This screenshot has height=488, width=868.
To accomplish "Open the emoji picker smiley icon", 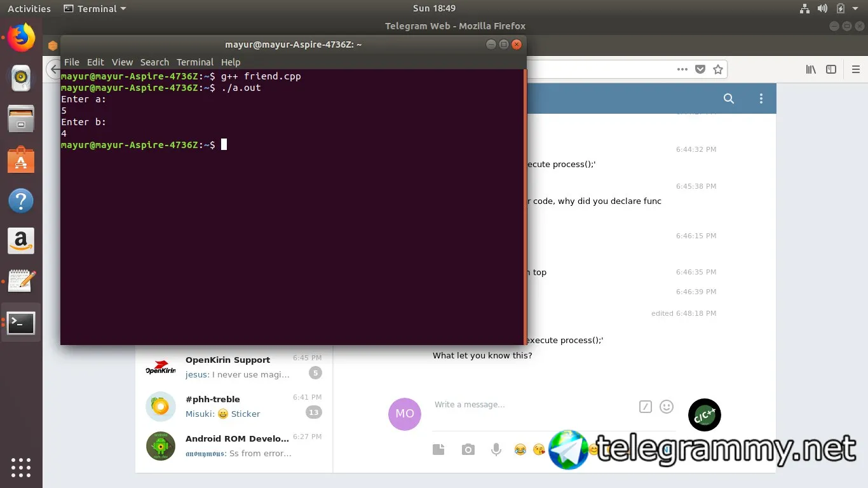I will [x=667, y=406].
